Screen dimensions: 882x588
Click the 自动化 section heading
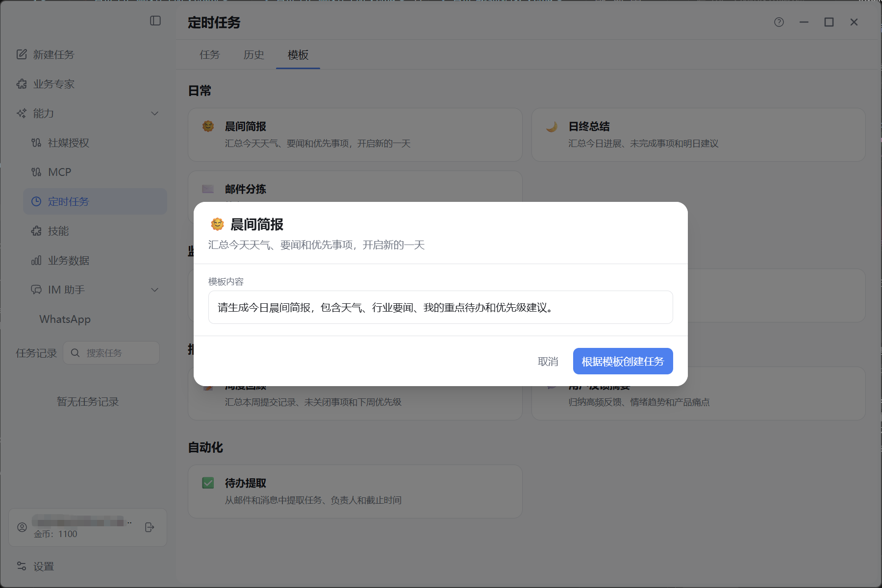tap(205, 447)
